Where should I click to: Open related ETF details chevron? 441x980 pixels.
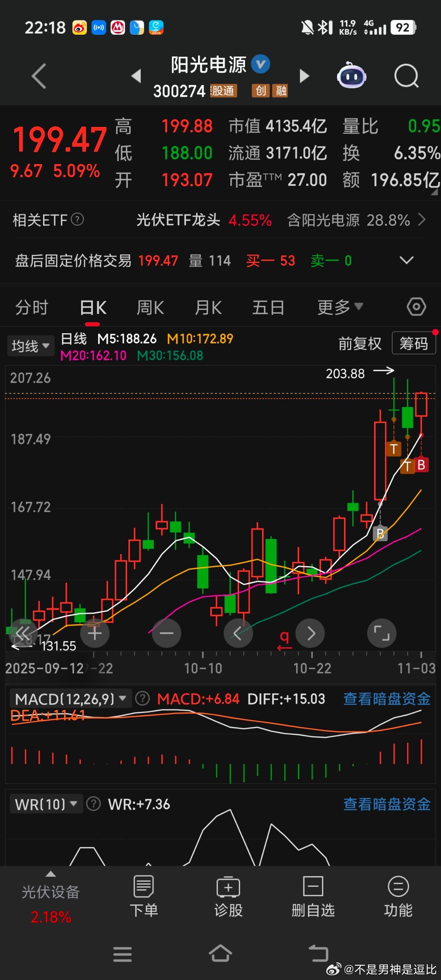(422, 220)
